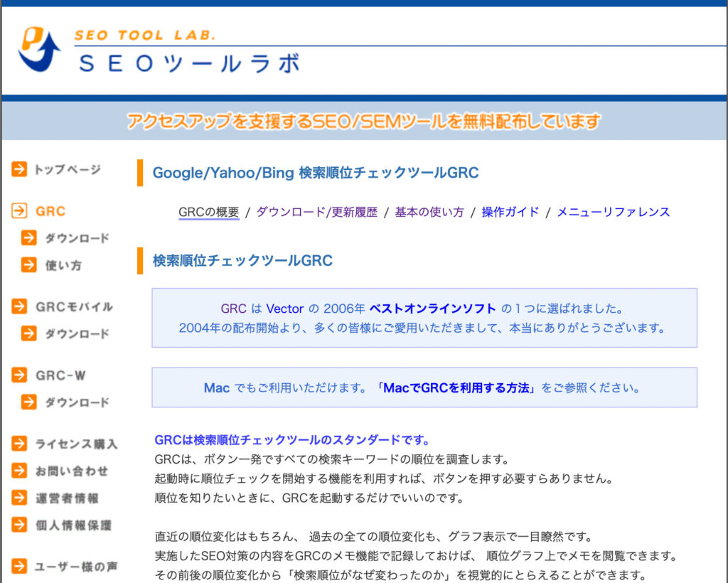Click arrow icon beside 使い方
The width and height of the screenshot is (728, 583).
(28, 265)
